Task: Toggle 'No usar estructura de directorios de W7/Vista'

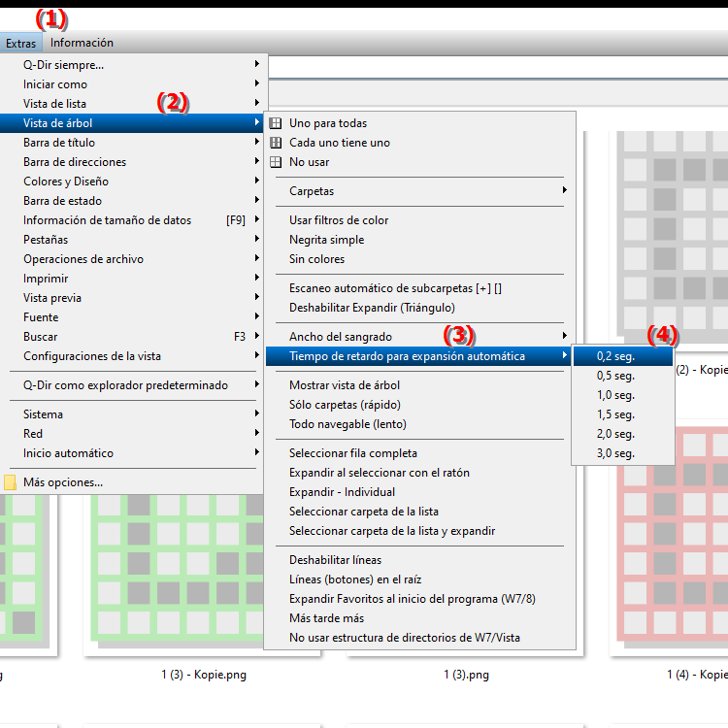Action: [x=419, y=638]
